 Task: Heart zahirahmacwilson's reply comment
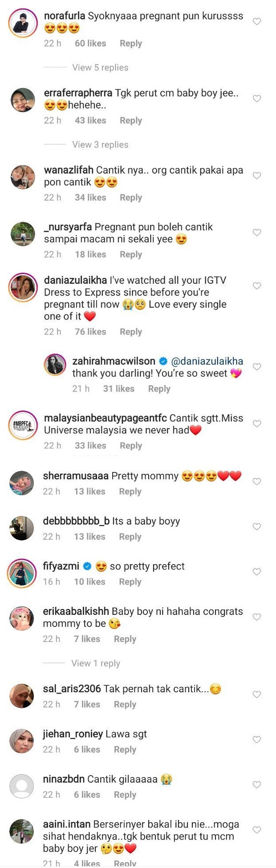tap(257, 367)
